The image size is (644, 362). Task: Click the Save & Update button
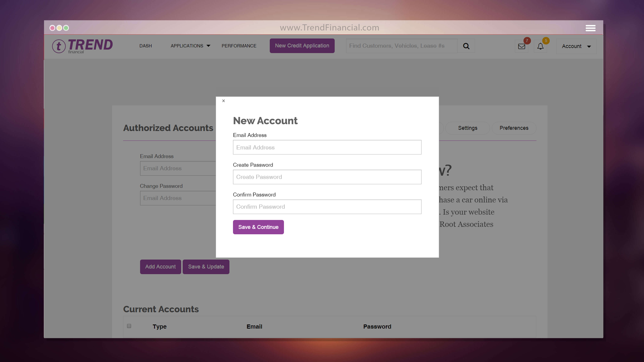pos(206,267)
